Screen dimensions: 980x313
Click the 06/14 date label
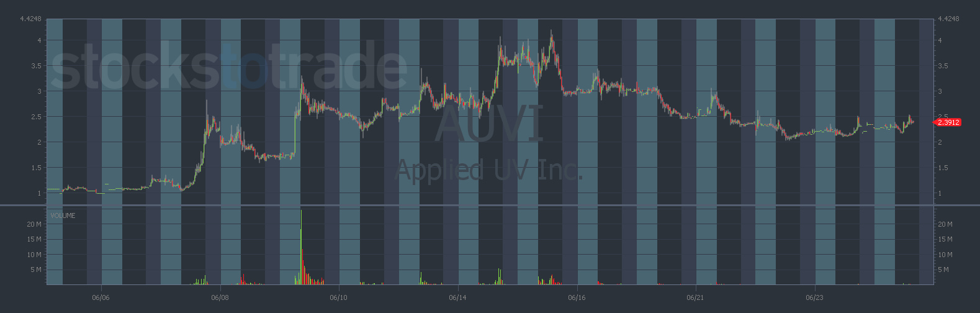(x=457, y=298)
